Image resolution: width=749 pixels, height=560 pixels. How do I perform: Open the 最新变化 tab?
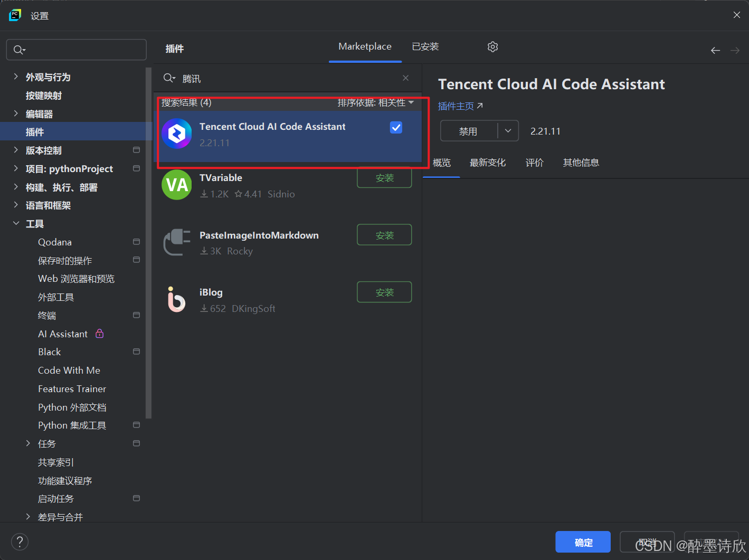point(488,163)
